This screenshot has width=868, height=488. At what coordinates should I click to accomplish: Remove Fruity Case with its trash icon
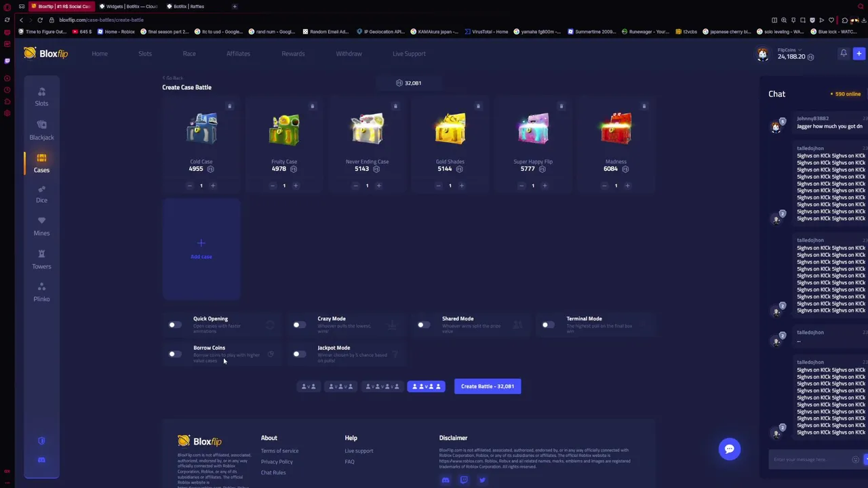pos(312,106)
